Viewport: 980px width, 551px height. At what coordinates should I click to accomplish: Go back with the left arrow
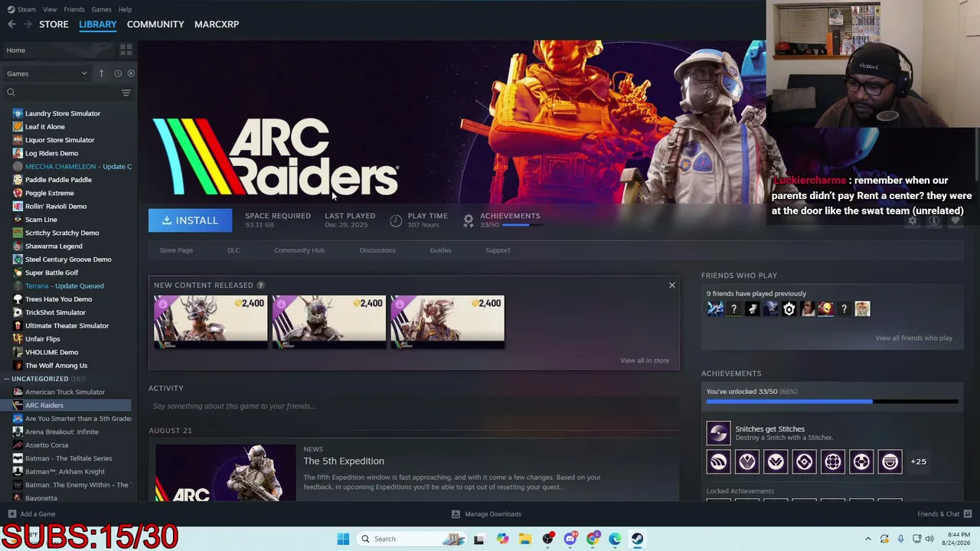pos(11,24)
